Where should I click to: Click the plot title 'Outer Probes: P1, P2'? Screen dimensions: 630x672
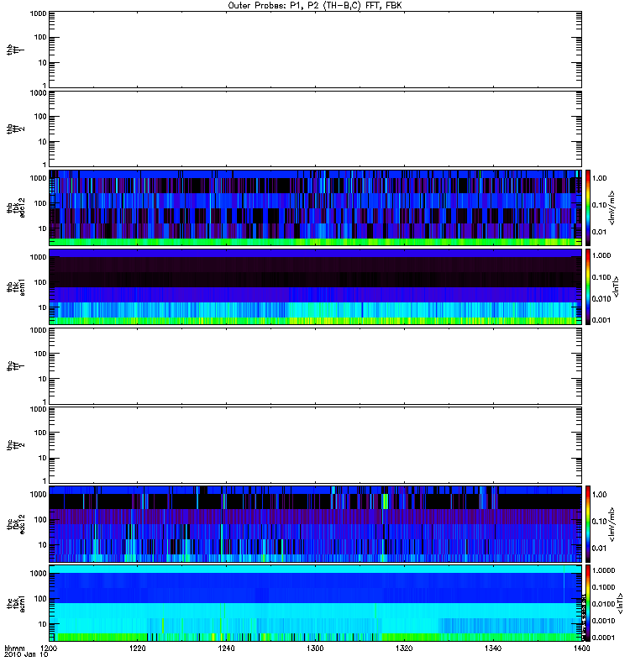click(x=274, y=6)
